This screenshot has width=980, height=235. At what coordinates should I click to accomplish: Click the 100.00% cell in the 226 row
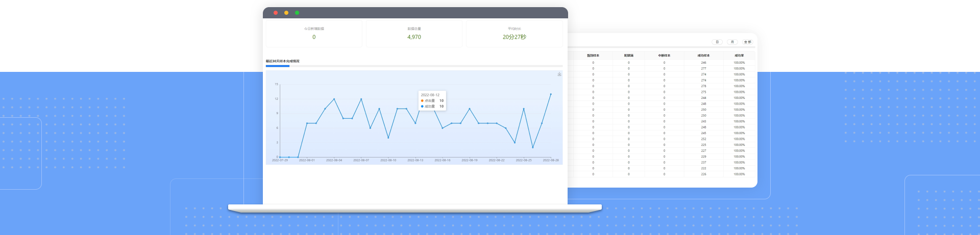pos(739,174)
